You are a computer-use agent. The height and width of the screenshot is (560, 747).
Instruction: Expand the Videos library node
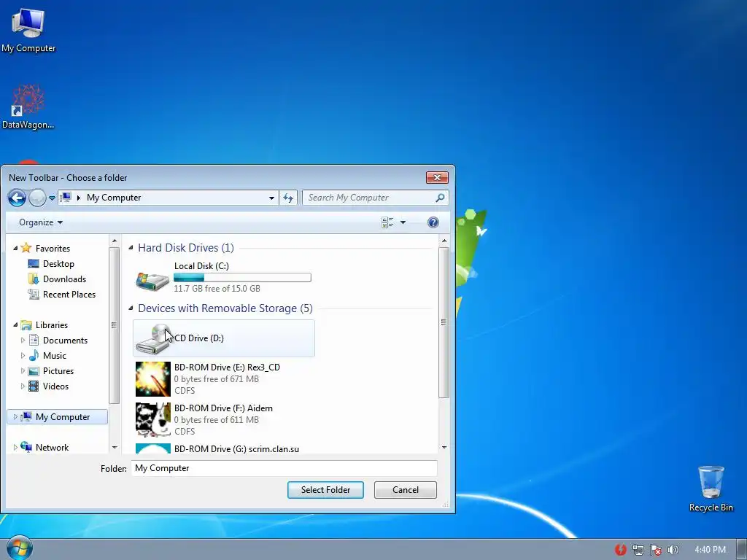(23, 386)
